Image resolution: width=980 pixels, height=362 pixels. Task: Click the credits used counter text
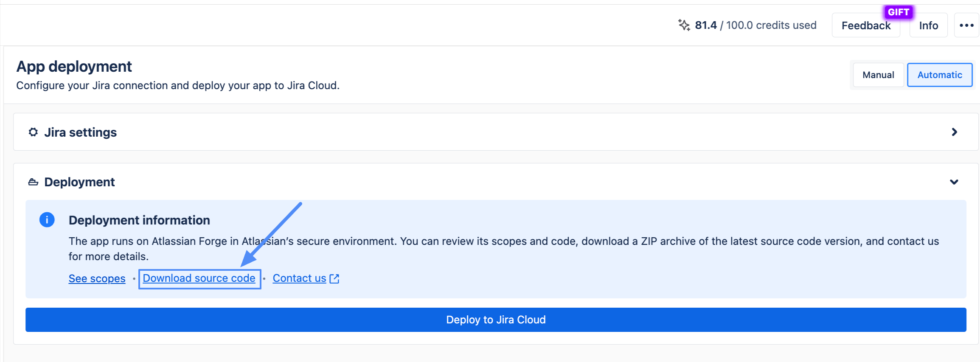coord(755,25)
